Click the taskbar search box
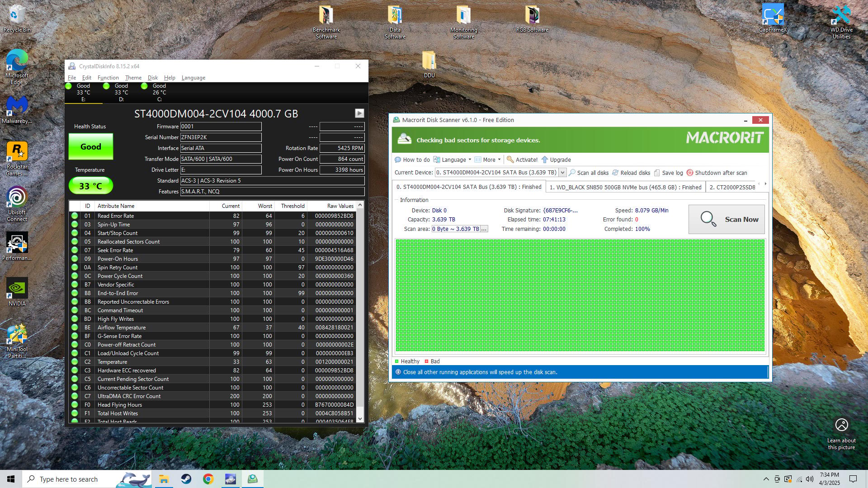The image size is (868, 488). tap(86, 479)
